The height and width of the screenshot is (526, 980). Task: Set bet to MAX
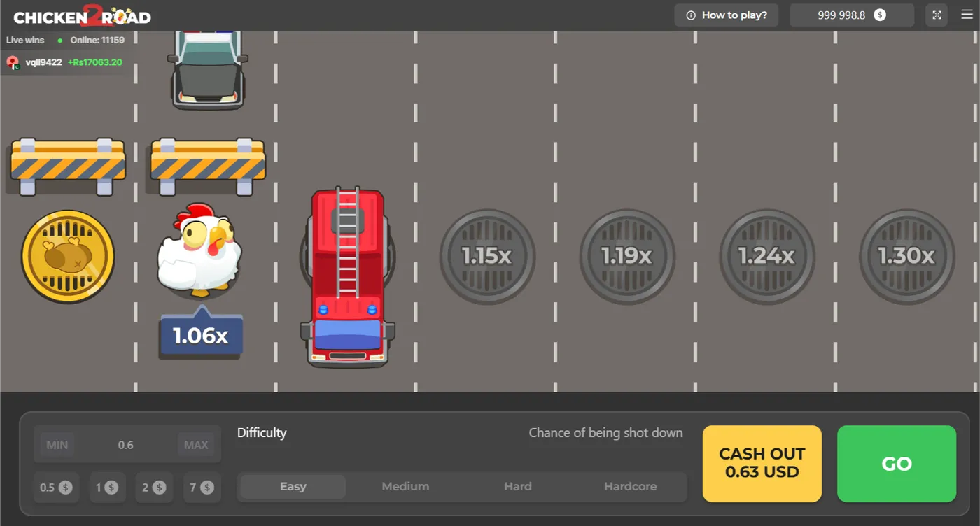click(x=196, y=445)
